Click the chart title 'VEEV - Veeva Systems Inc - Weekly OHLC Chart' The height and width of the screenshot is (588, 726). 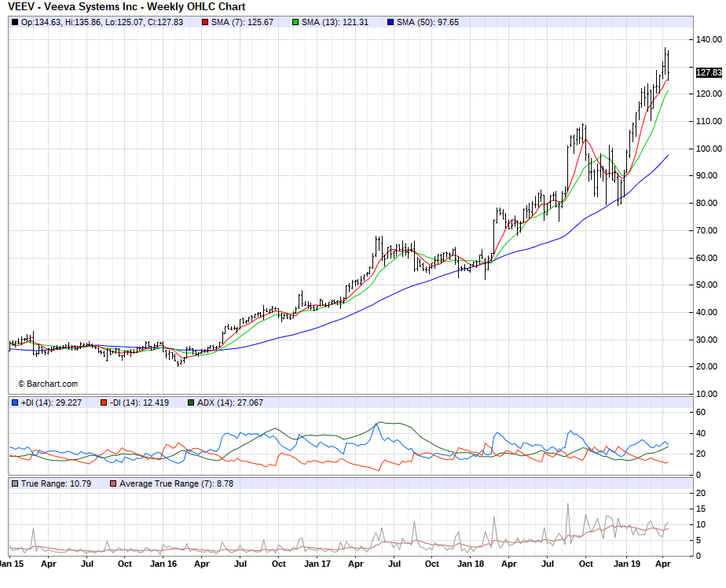tap(126, 7)
